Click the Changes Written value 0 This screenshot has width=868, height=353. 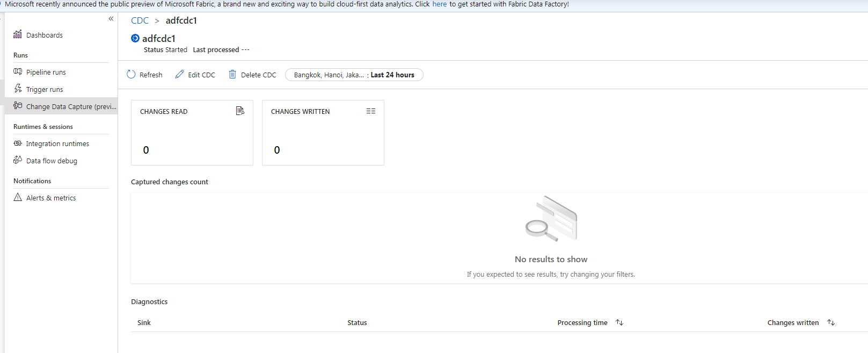(x=277, y=150)
